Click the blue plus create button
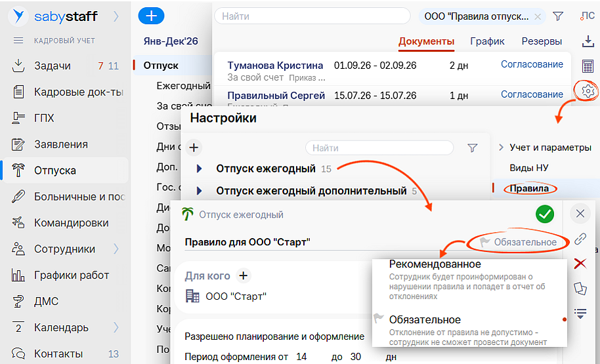The image size is (600, 364). click(151, 16)
